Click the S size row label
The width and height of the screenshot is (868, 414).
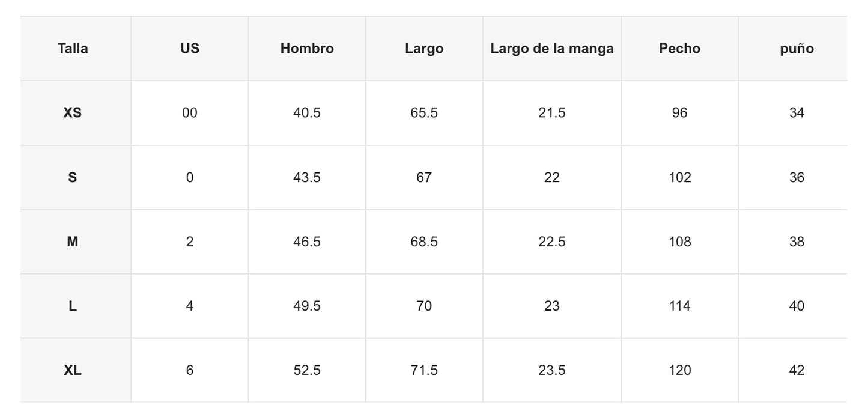click(x=73, y=177)
